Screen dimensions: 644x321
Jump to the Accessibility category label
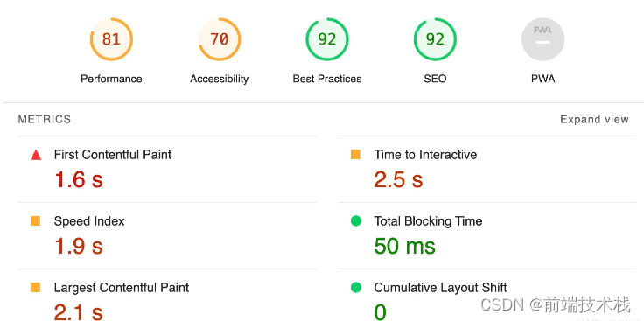(220, 79)
